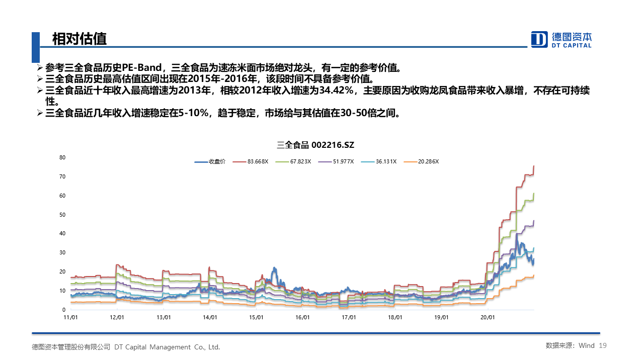The image size is (644, 362).
Task: Click the bullet mentioning 34.42% revenue growth
Action: (x=313, y=96)
